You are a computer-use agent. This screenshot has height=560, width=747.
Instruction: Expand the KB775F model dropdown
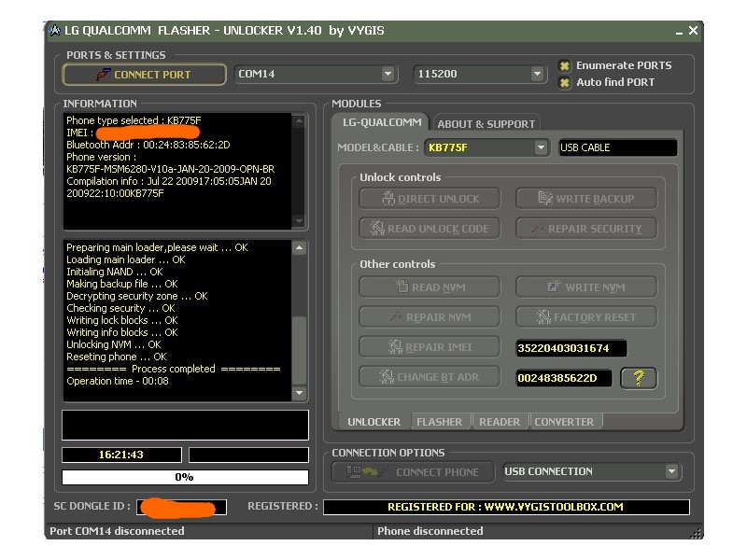pyautogui.click(x=541, y=147)
